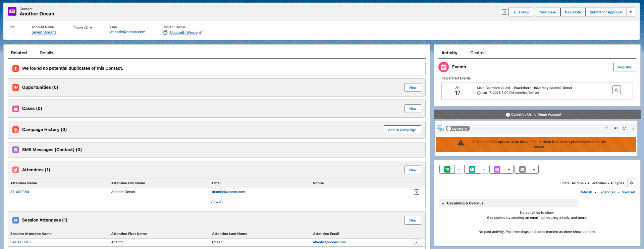Click the Session Attendees related list icon
Image resolution: width=644 pixels, height=249 pixels.
15,220
